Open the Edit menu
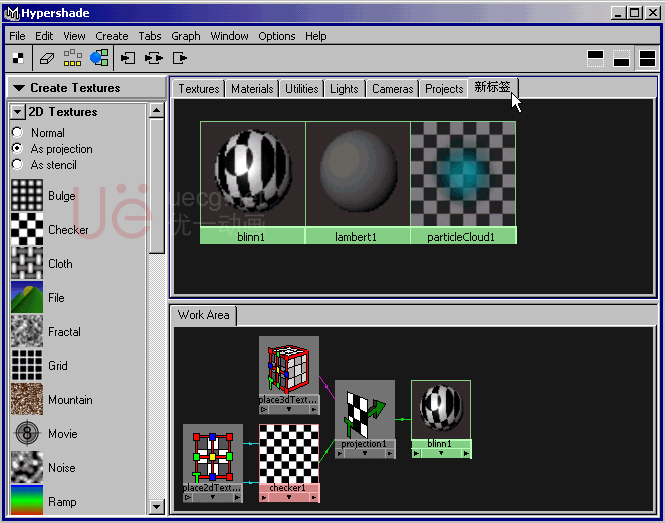 [x=44, y=36]
